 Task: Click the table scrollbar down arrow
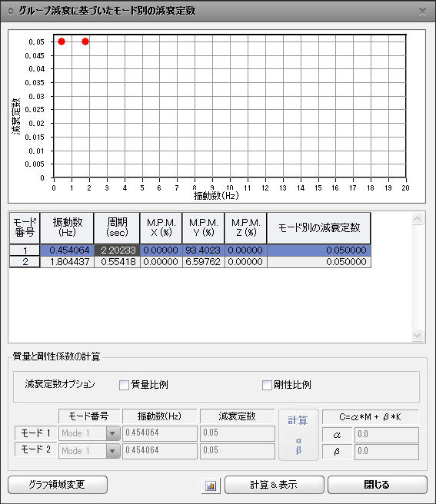click(x=418, y=335)
